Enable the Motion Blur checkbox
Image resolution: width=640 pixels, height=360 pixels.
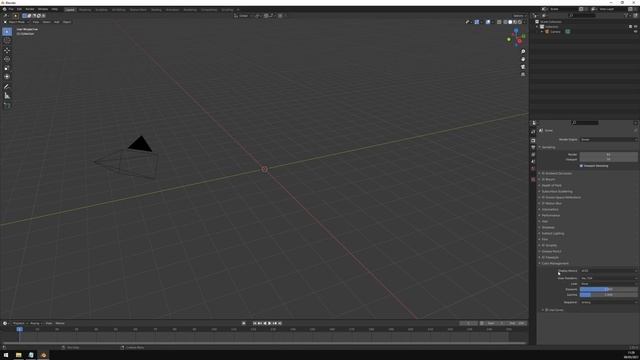pos(543,203)
